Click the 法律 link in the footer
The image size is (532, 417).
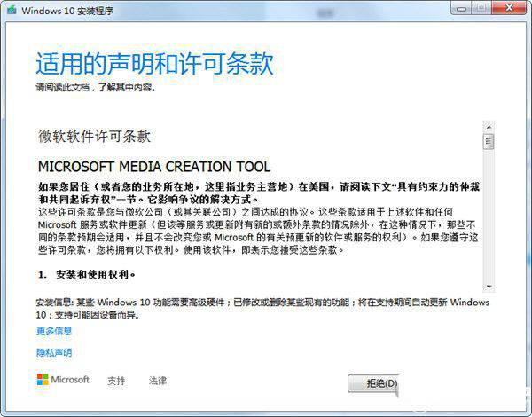click(x=158, y=381)
